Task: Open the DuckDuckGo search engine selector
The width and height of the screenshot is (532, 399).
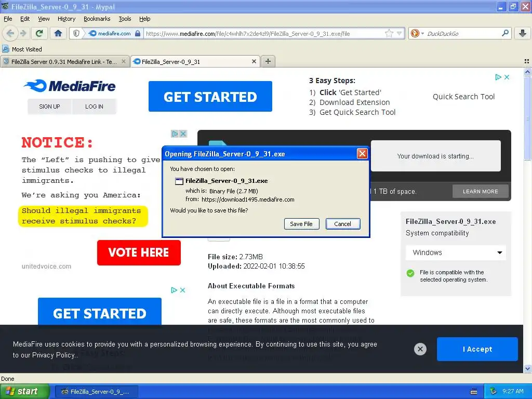Action: [417, 33]
